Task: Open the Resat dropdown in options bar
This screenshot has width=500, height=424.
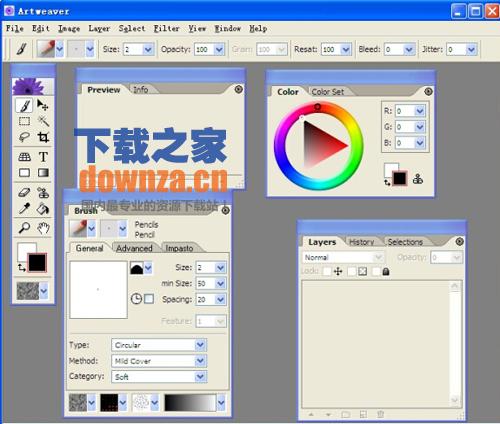Action: pyautogui.click(x=346, y=50)
